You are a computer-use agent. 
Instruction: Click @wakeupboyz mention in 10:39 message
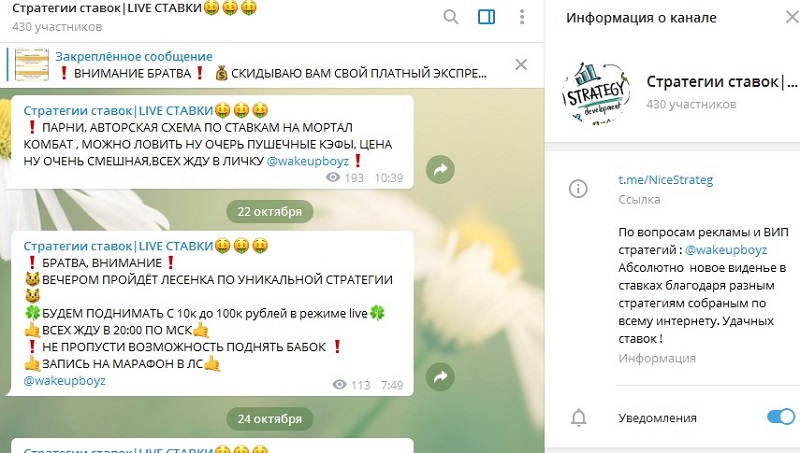pyautogui.click(x=308, y=161)
